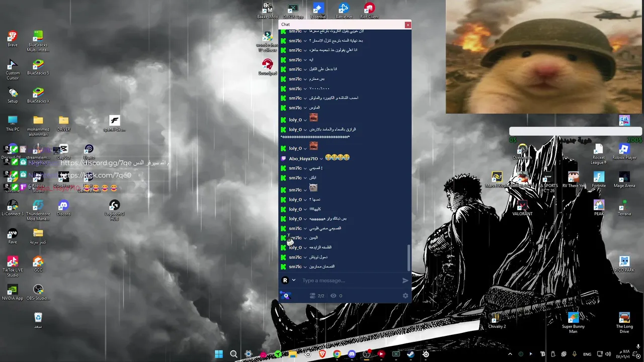The height and width of the screenshot is (362, 644).
Task: Switch the ENG input language indicator
Action: tap(587, 354)
